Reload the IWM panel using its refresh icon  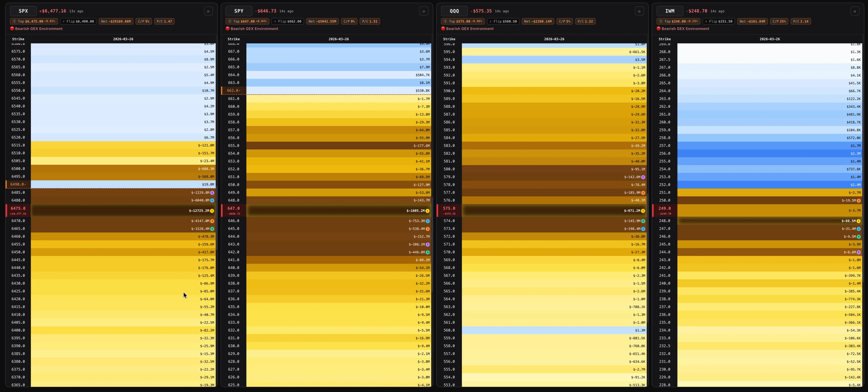855,11
